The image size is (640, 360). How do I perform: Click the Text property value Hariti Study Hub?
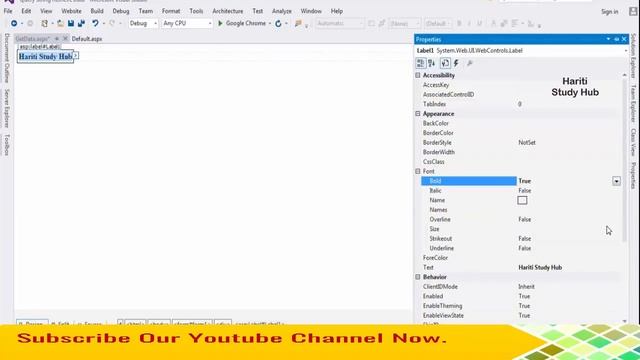(540, 268)
